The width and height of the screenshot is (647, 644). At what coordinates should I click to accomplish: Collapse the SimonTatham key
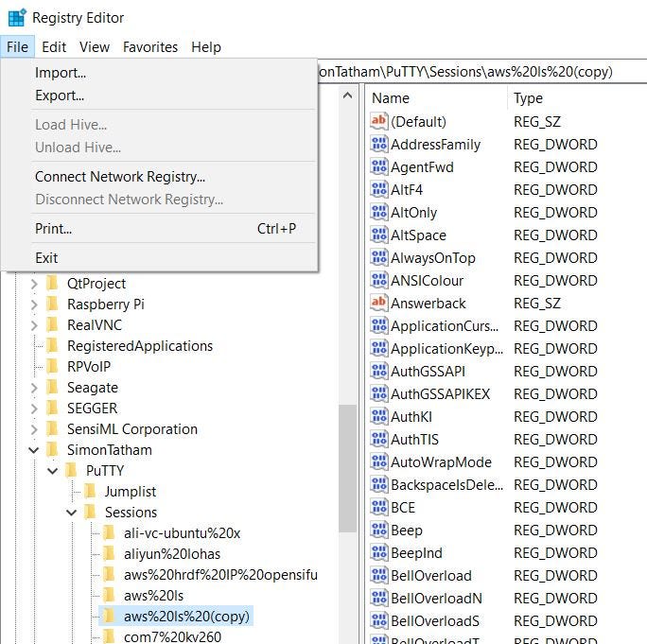tap(34, 450)
